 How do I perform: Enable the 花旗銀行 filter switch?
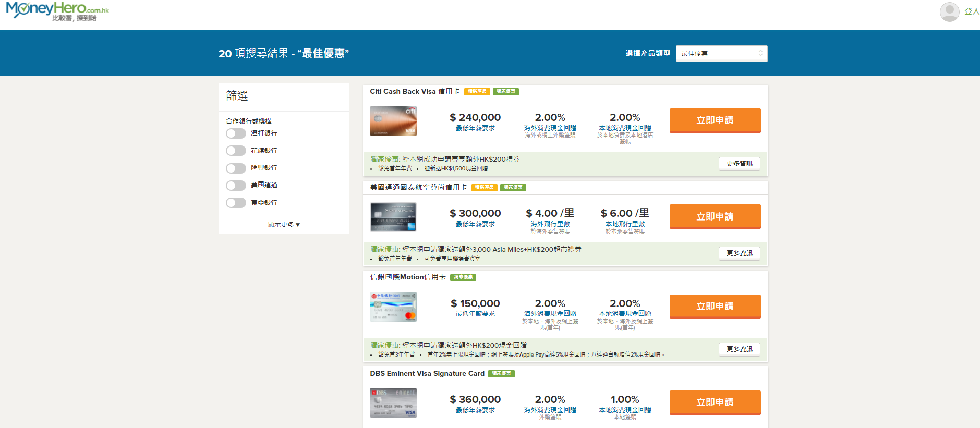pos(236,151)
